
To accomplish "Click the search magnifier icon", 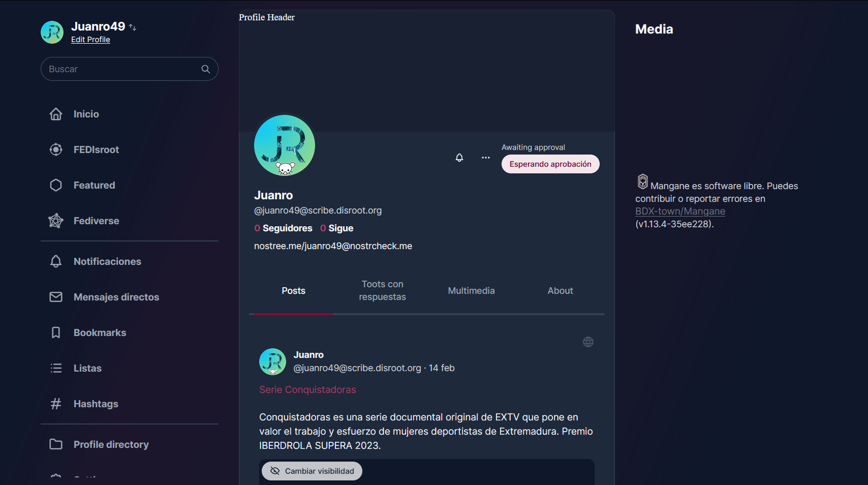I will tap(206, 69).
